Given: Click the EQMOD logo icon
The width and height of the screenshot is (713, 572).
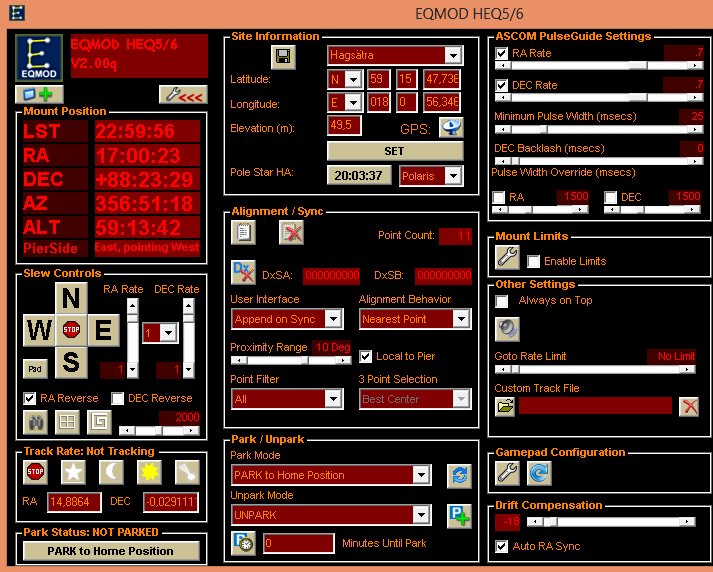Looking at the screenshot, I should point(39,58).
